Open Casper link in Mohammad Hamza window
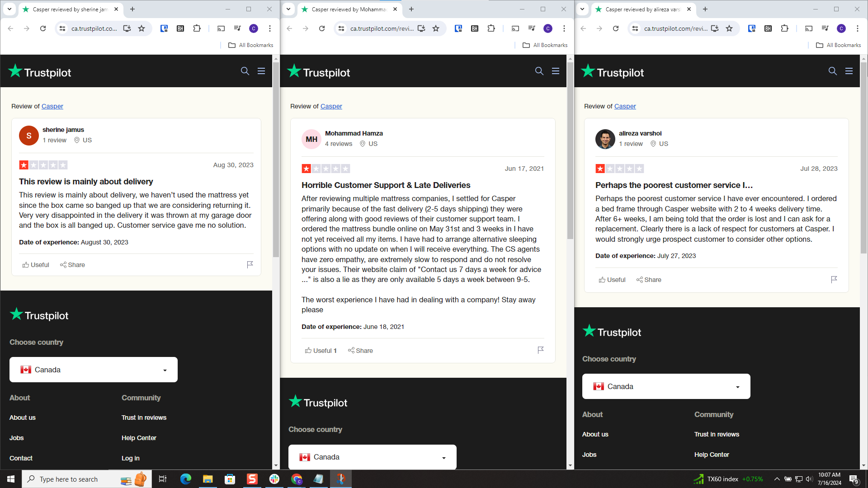Image resolution: width=868 pixels, height=488 pixels. [331, 106]
